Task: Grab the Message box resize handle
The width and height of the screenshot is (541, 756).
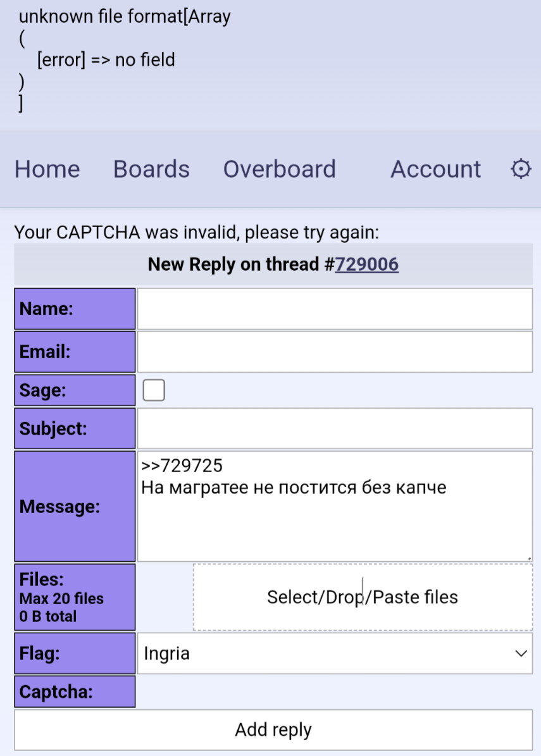Action: 529,559
